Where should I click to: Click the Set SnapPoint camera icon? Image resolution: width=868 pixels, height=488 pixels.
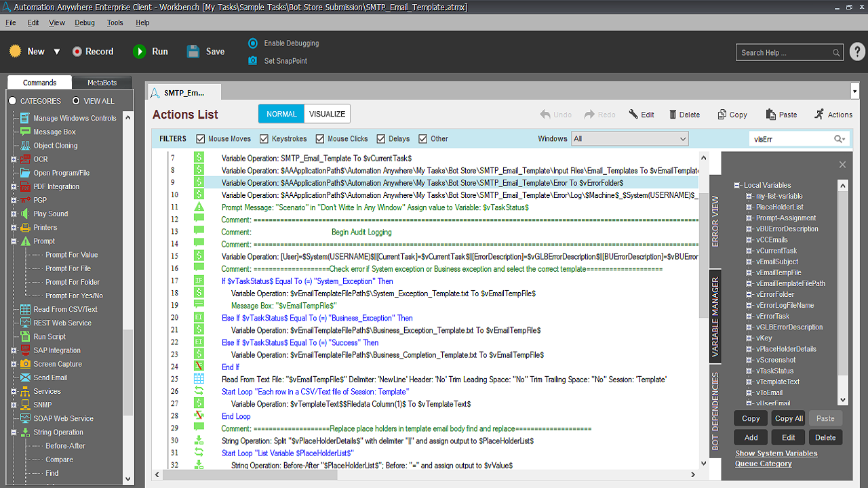coord(253,61)
